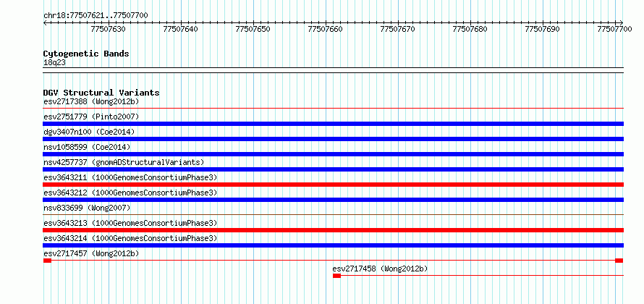This screenshot has width=644, height=304.
Task: Open nsv4257737 (gnomADStructuralVariants) label
Action: pyautogui.click(x=124, y=162)
